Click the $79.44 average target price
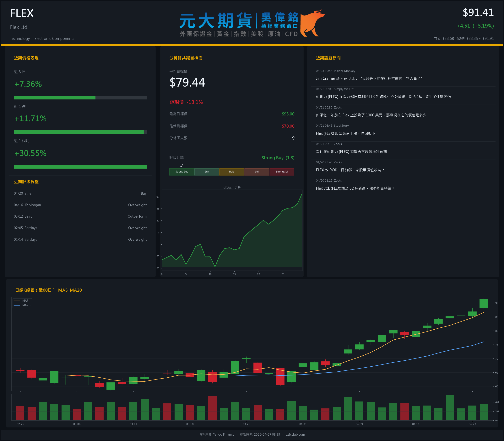The height and width of the screenshot is (441, 504). [187, 82]
